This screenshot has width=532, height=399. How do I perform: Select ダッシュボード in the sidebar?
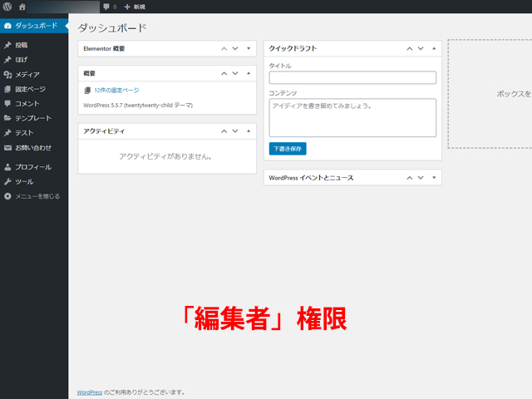point(34,26)
